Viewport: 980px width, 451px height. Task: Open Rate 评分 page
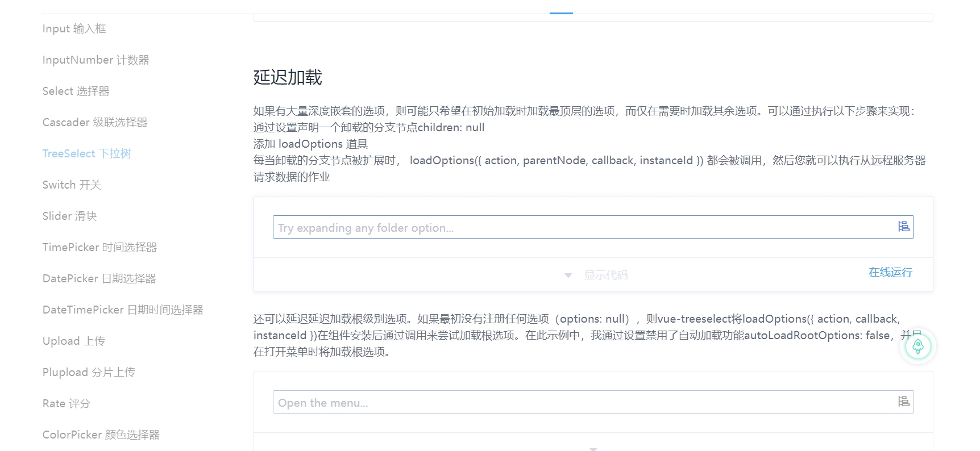point(66,403)
